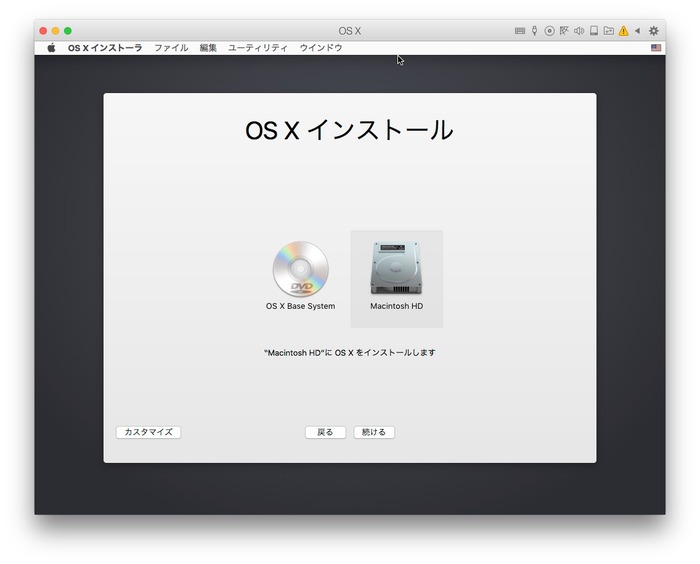
Task: Open the keyboard icon in the title bar
Action: coord(520,31)
